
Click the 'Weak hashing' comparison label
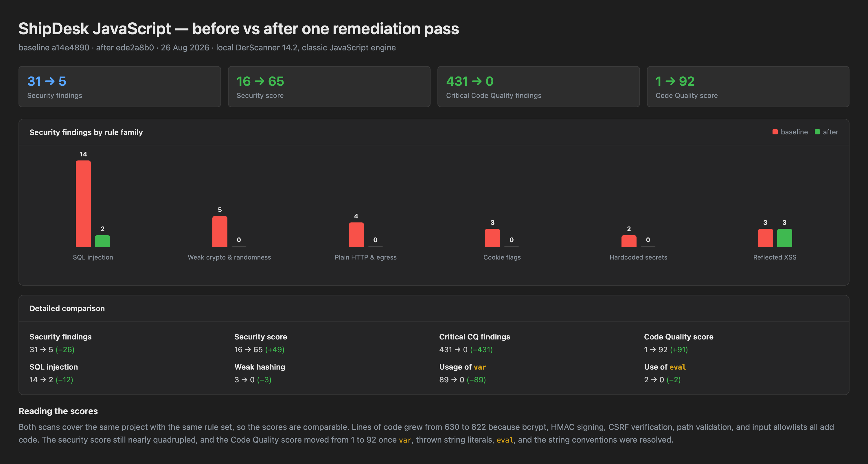260,367
